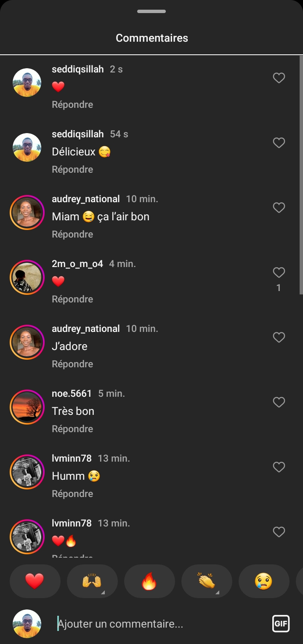The height and width of the screenshot is (644, 303).
Task: Toggle like on 2m_o_m_o4's heart comment
Action: pos(279,273)
